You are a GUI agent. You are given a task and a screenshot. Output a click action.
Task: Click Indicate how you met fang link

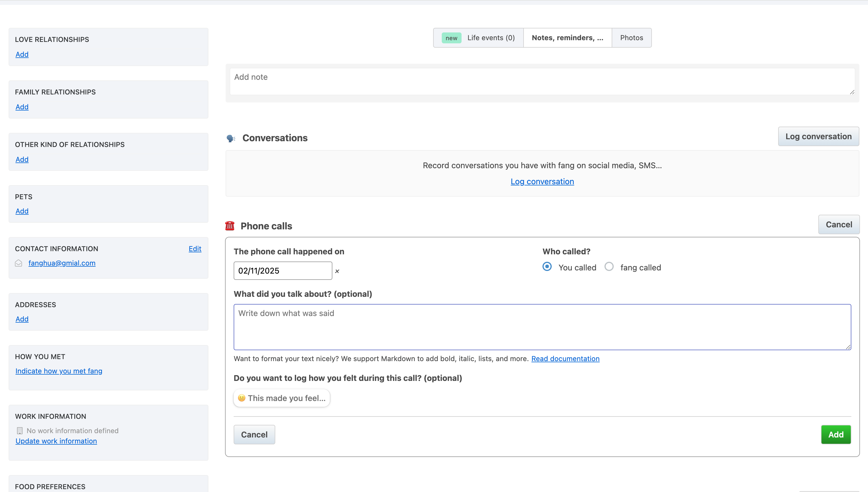pyautogui.click(x=59, y=371)
